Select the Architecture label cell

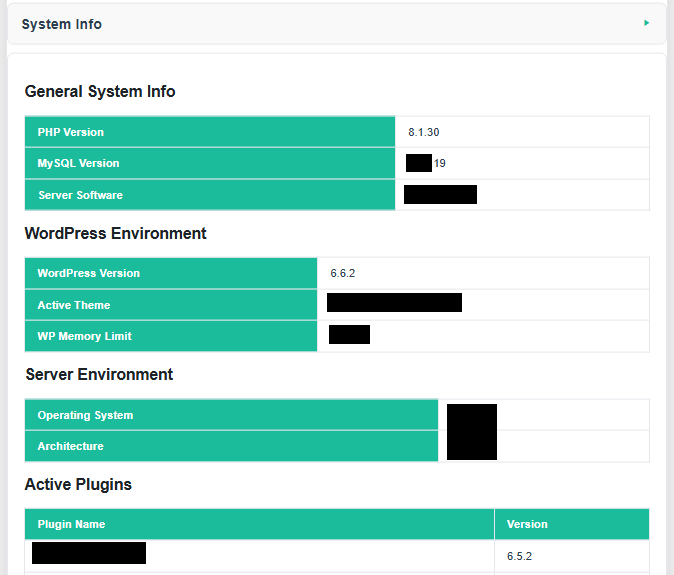(x=231, y=446)
